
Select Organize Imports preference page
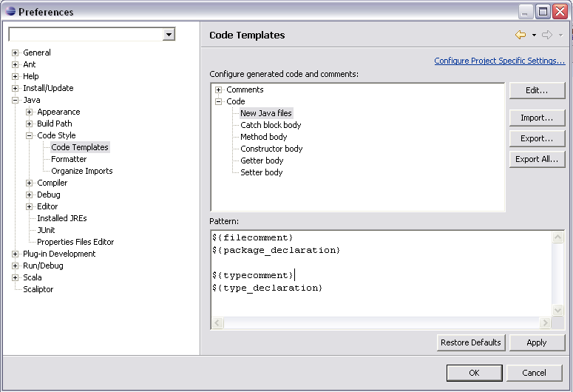tap(82, 171)
